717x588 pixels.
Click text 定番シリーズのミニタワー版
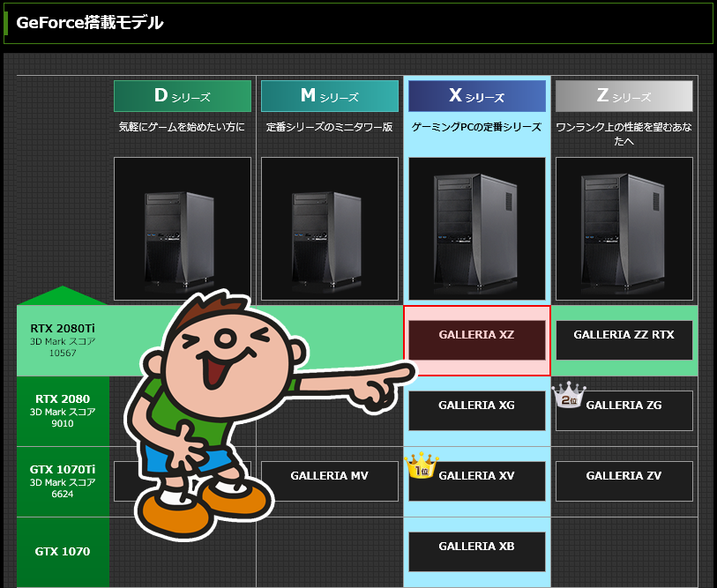(330, 127)
